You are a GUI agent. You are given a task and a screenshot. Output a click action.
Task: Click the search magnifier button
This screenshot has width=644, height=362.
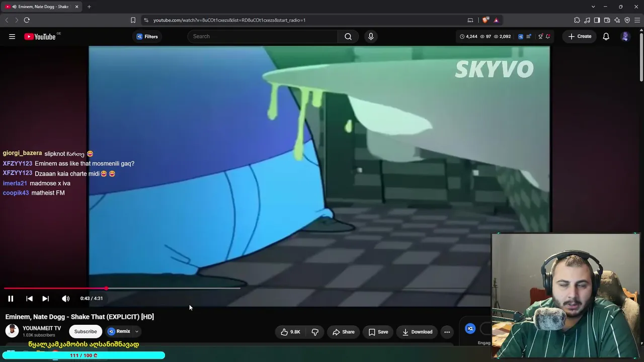348,36
